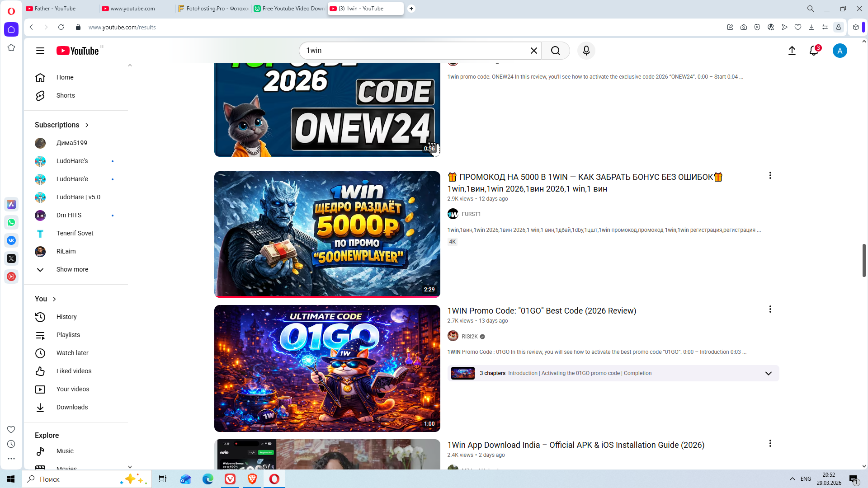
Task: Click the voice search microphone icon
Action: [x=586, y=51]
